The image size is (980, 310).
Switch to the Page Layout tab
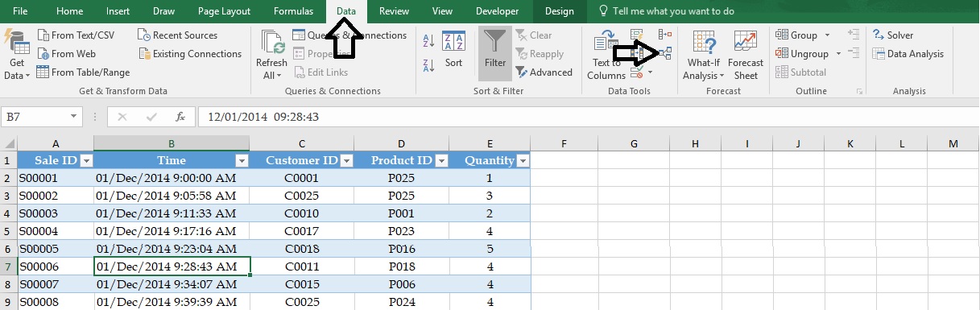click(x=224, y=11)
